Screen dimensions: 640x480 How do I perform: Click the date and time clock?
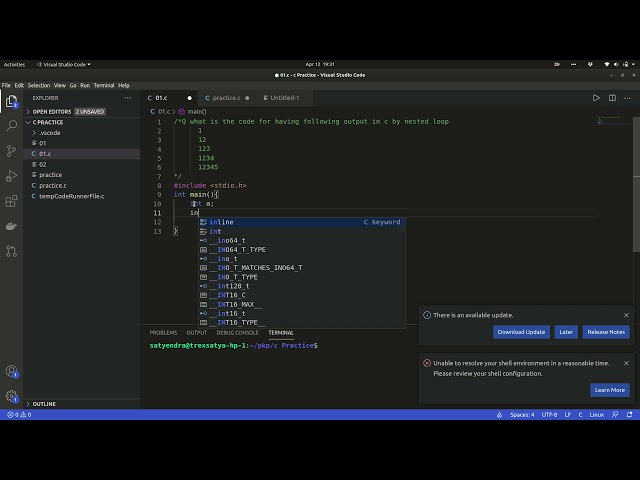coord(320,64)
